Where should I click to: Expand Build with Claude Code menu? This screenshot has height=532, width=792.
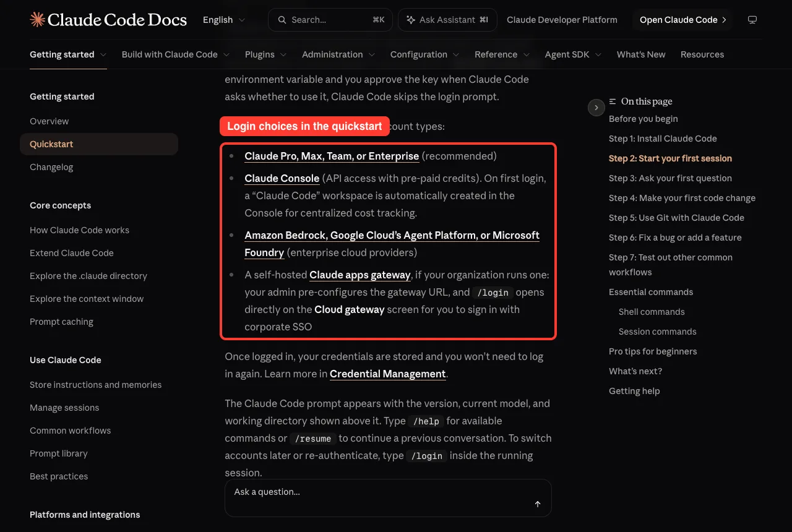click(x=176, y=54)
